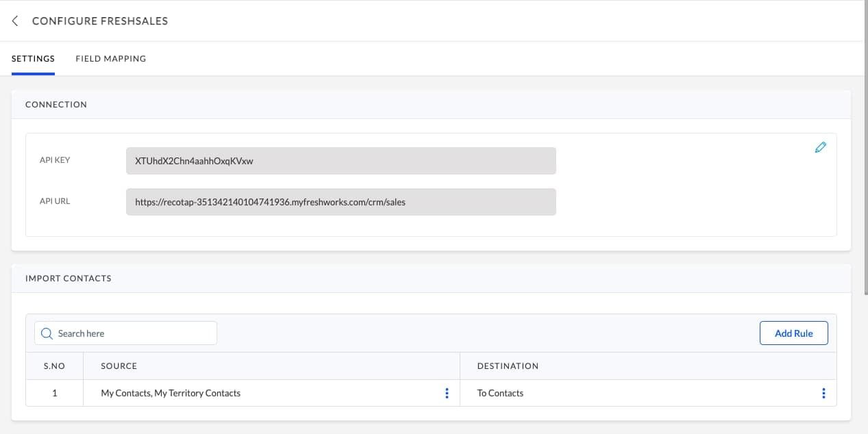Viewport: 868px width, 434px height.
Task: Click the API URL label
Action: pos(55,201)
